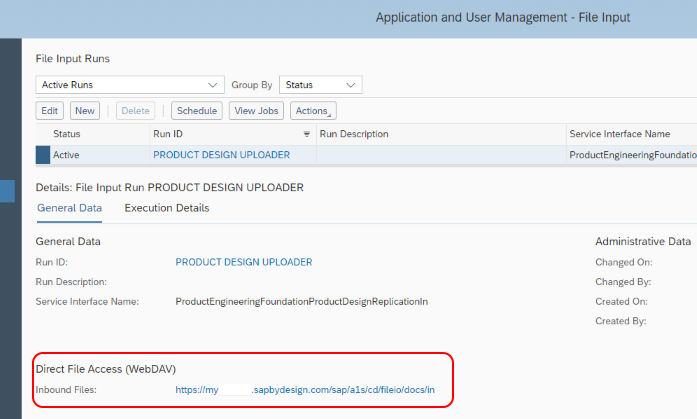Select the row marker for the Active run
697x419 pixels.
43,155
